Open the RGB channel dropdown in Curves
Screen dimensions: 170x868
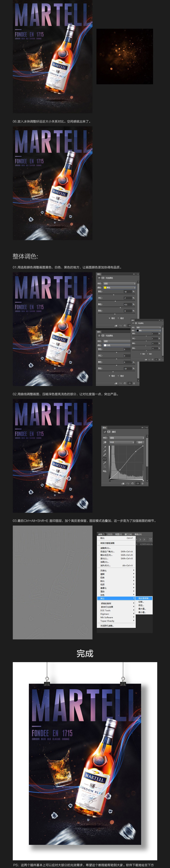(121, 442)
